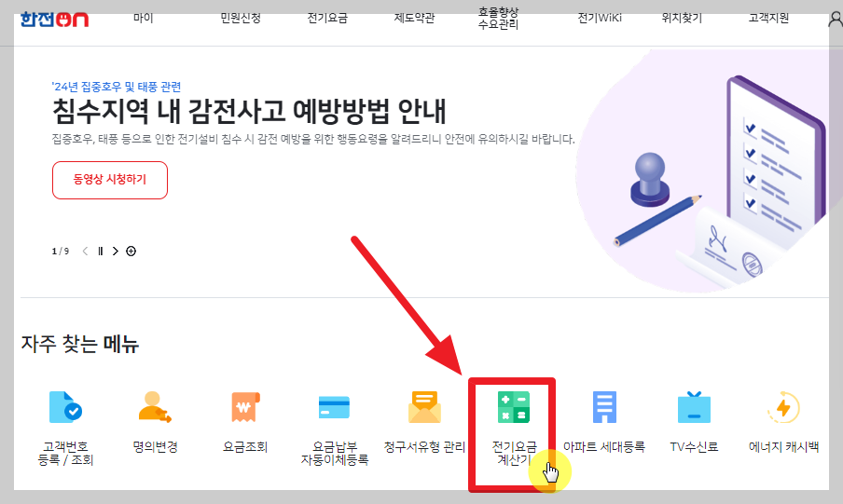Open the 요금납부 자동이체등록 card icon
This screenshot has height=504, width=843.
click(334, 407)
